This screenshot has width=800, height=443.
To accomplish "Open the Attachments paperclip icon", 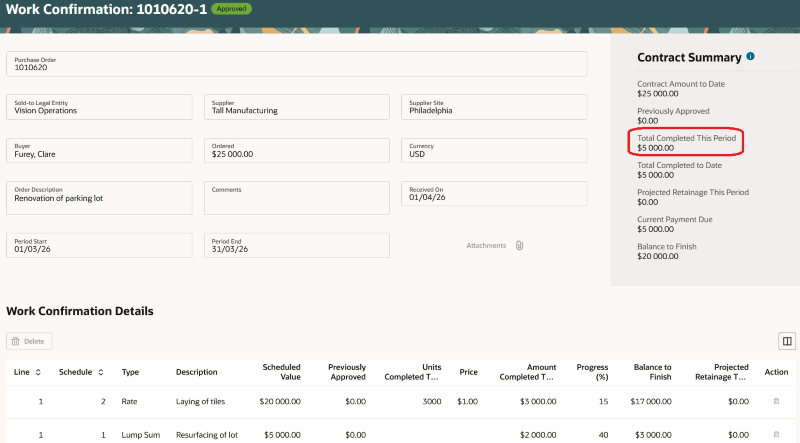I will coord(519,245).
